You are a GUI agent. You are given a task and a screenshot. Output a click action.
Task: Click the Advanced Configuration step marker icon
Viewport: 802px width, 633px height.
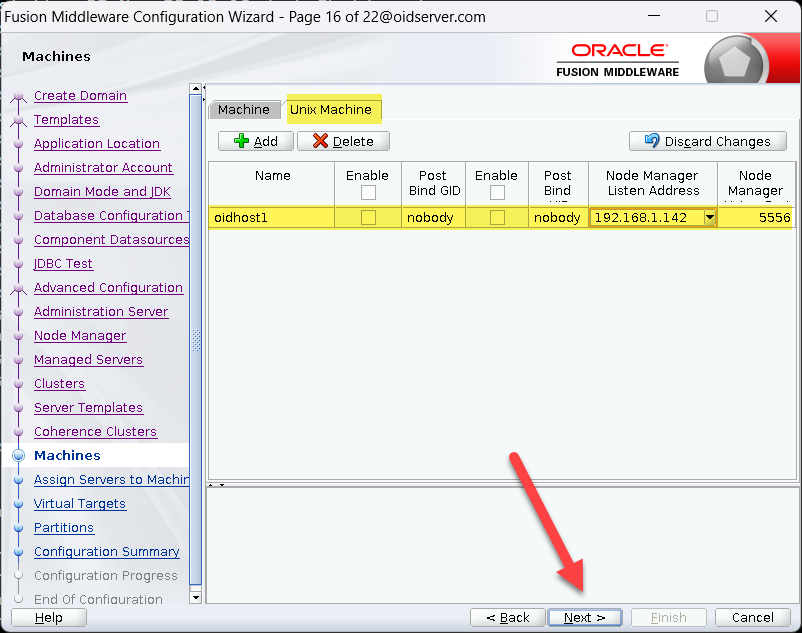coord(18,289)
